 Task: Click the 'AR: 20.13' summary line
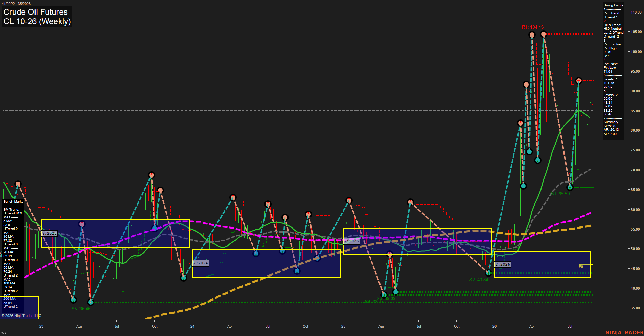611,130
